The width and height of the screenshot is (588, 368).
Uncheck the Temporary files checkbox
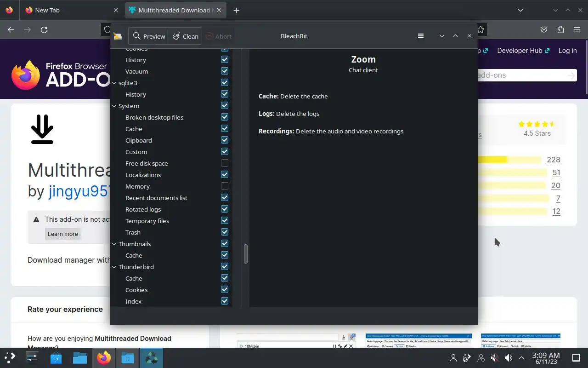225,220
